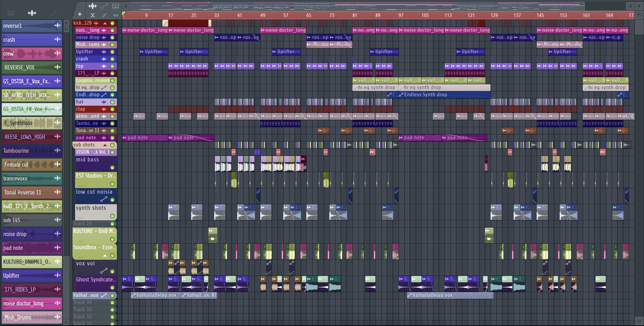Click waveform icon on 'hat' track header
Screen dimensions: 644x326
104,102
